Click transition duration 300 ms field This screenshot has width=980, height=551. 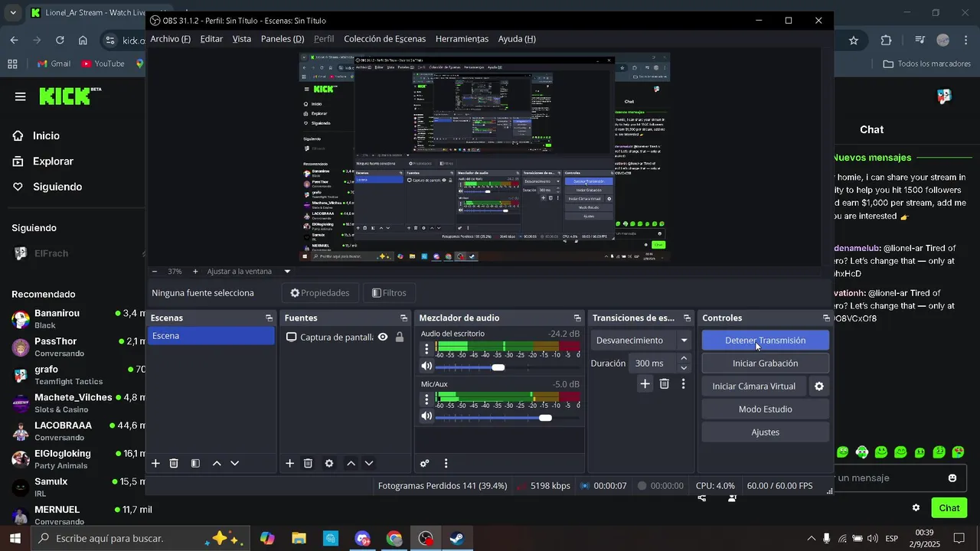[653, 364]
